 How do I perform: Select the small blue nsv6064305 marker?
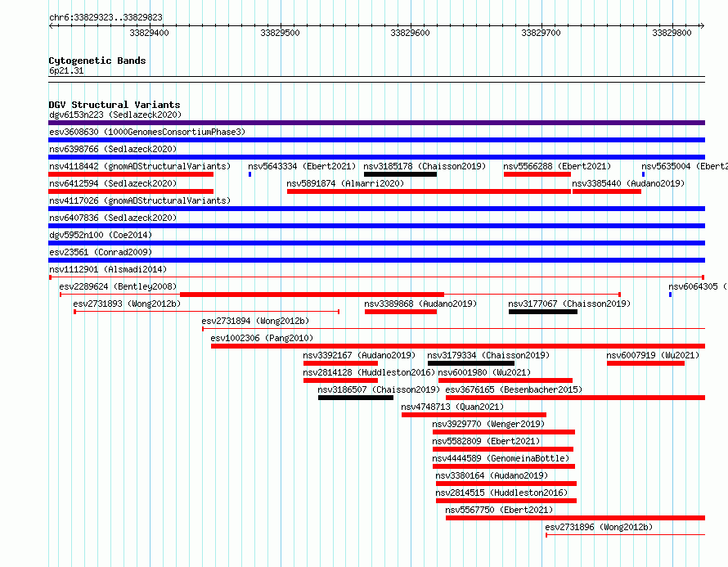[671, 295]
